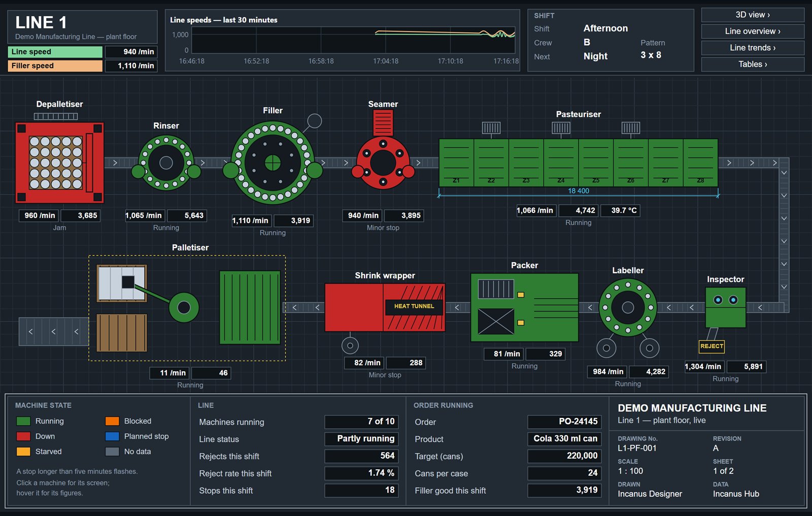Click the blue Planned stop legend swatch
The image size is (812, 516).
(x=112, y=436)
